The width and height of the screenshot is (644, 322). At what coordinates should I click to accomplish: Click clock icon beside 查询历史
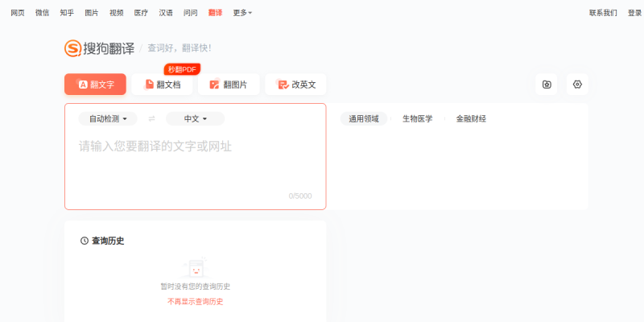tap(85, 241)
